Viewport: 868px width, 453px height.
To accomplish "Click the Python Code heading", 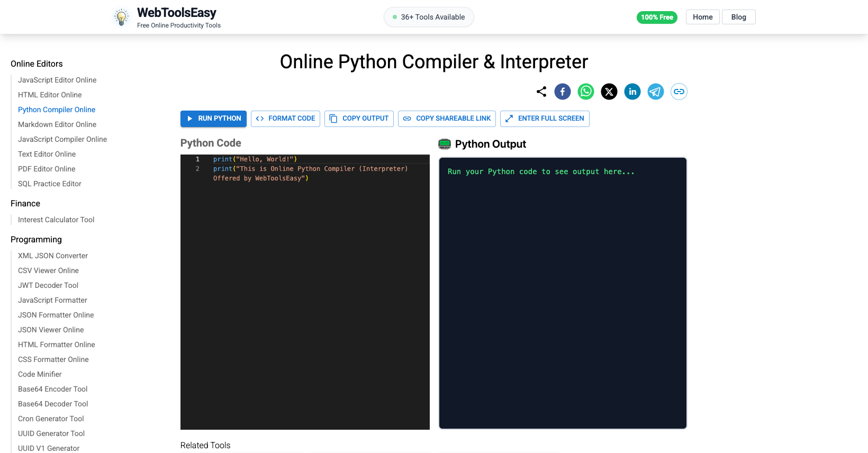I will pos(211,143).
